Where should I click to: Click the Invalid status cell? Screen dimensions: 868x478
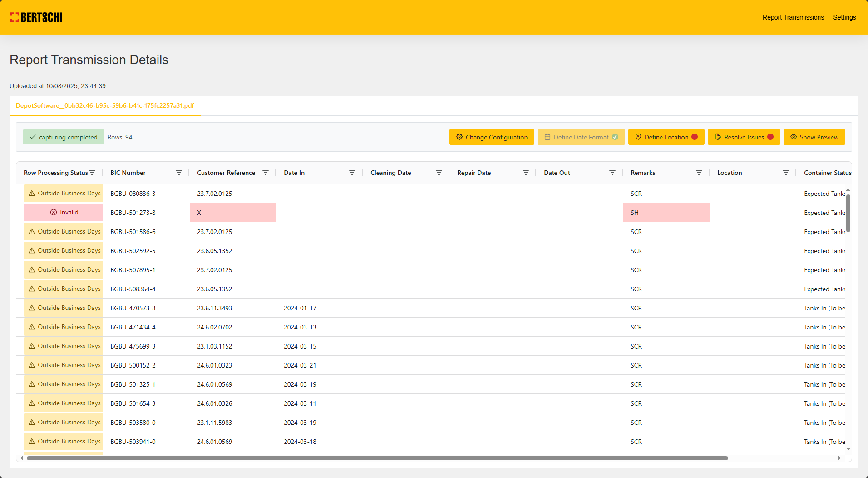pos(63,213)
